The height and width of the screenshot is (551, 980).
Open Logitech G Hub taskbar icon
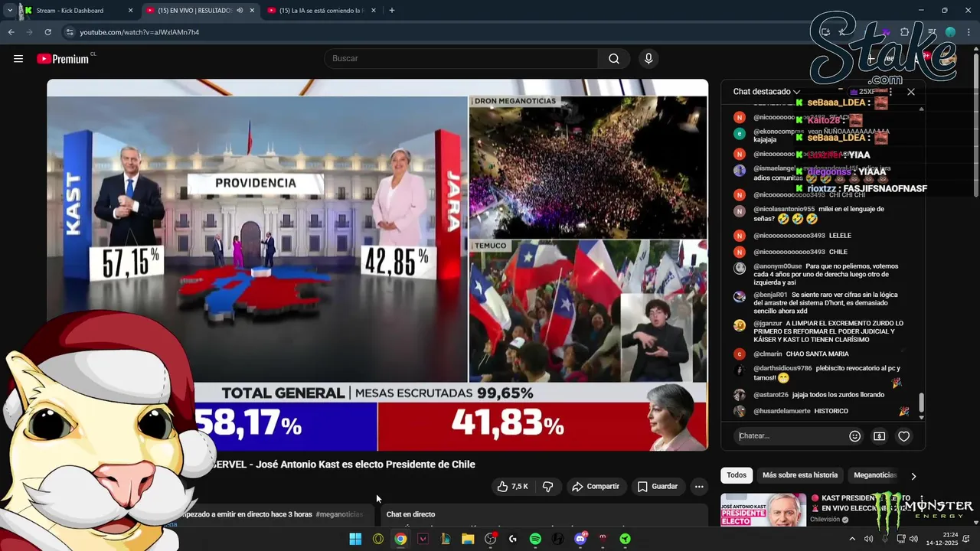click(513, 539)
